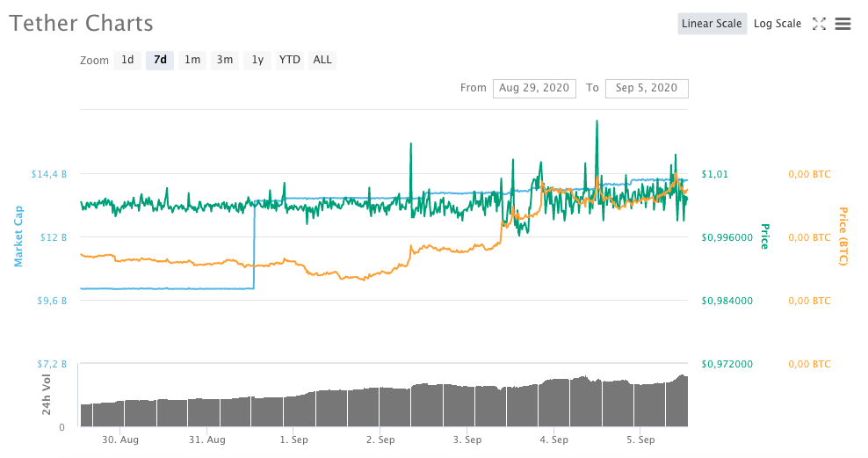Open the chart hamburger menu
Image resolution: width=868 pixels, height=458 pixels.
click(x=843, y=24)
